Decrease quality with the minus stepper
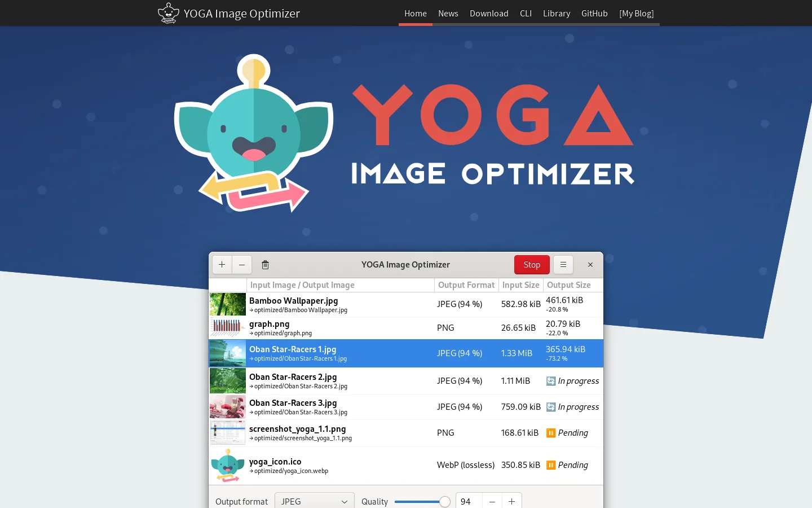The height and width of the screenshot is (508, 812). pyautogui.click(x=492, y=501)
